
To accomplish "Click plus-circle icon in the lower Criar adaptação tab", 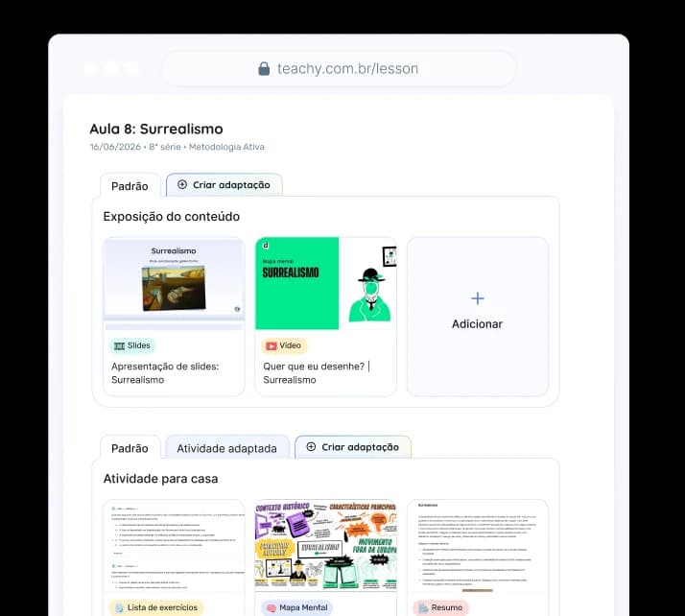I will 311,446.
